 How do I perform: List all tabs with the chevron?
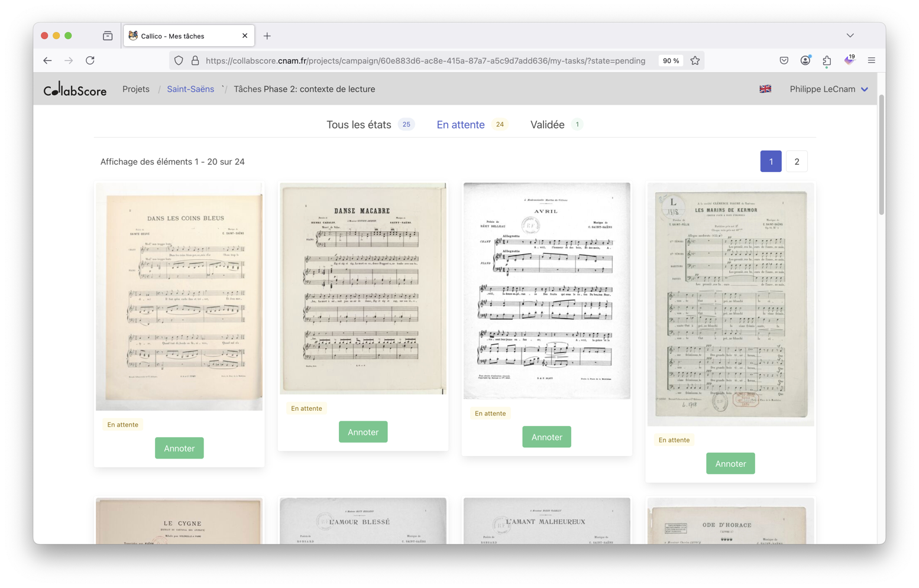coord(850,35)
